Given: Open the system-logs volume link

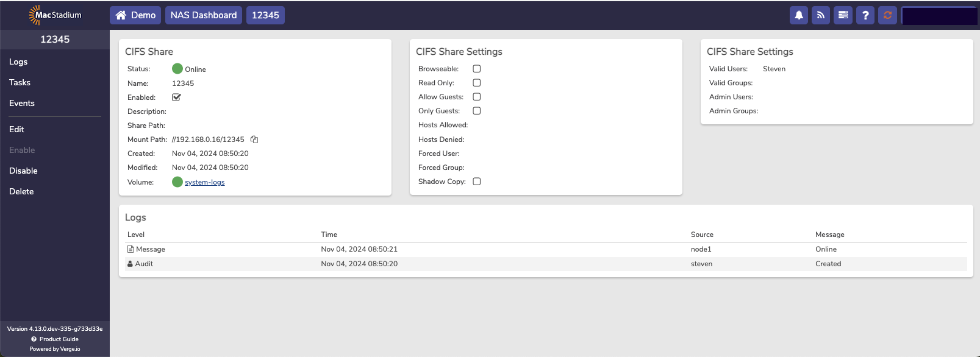Looking at the screenshot, I should click(x=204, y=182).
